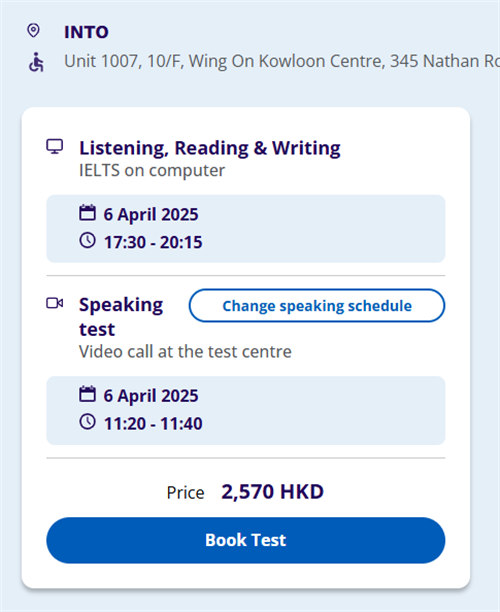Image resolution: width=500 pixels, height=612 pixels.
Task: Click the 17:30 - 20:15 time slot
Action: click(153, 242)
